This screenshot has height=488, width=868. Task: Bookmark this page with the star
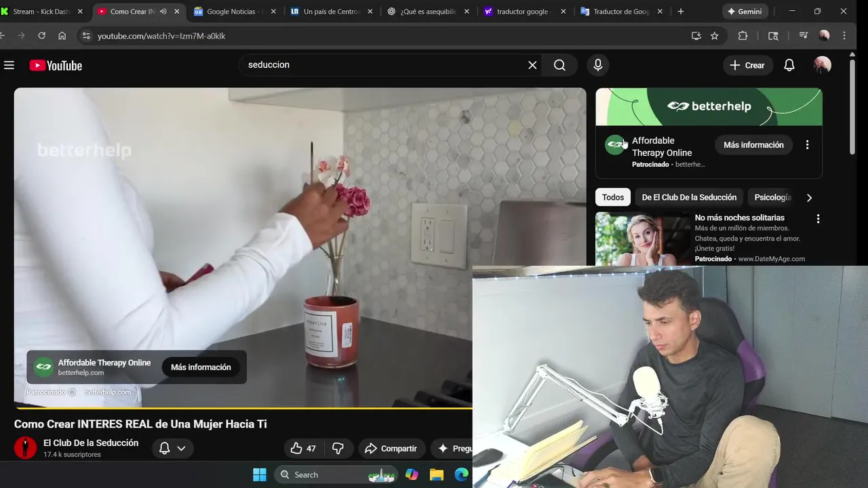point(714,36)
